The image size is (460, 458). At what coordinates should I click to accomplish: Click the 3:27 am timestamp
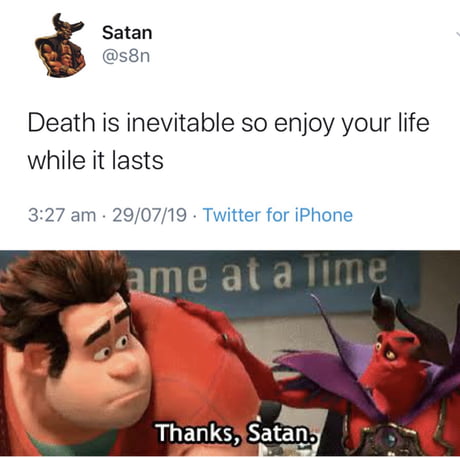pos(62,215)
